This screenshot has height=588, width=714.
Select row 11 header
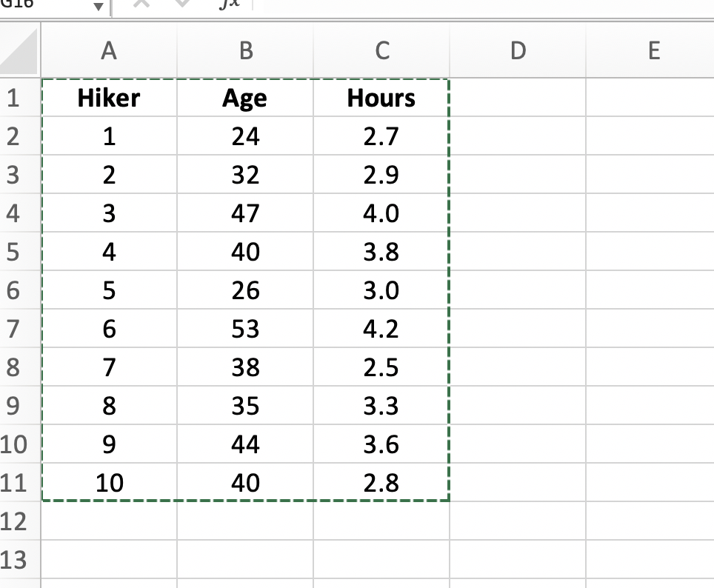(20, 482)
